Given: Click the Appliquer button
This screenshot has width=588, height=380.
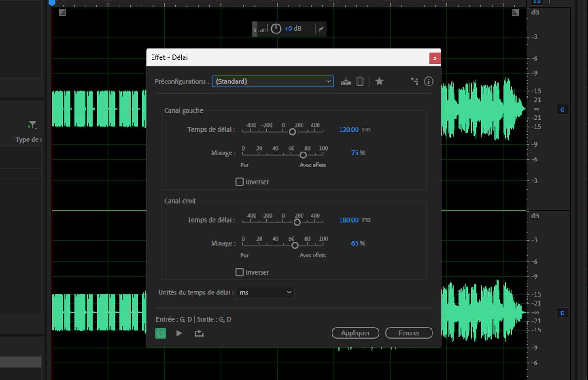Looking at the screenshot, I should click(356, 333).
